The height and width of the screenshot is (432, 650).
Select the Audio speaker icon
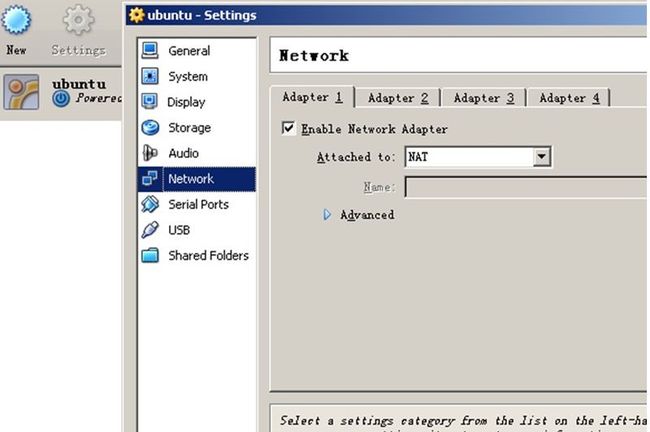point(150,153)
